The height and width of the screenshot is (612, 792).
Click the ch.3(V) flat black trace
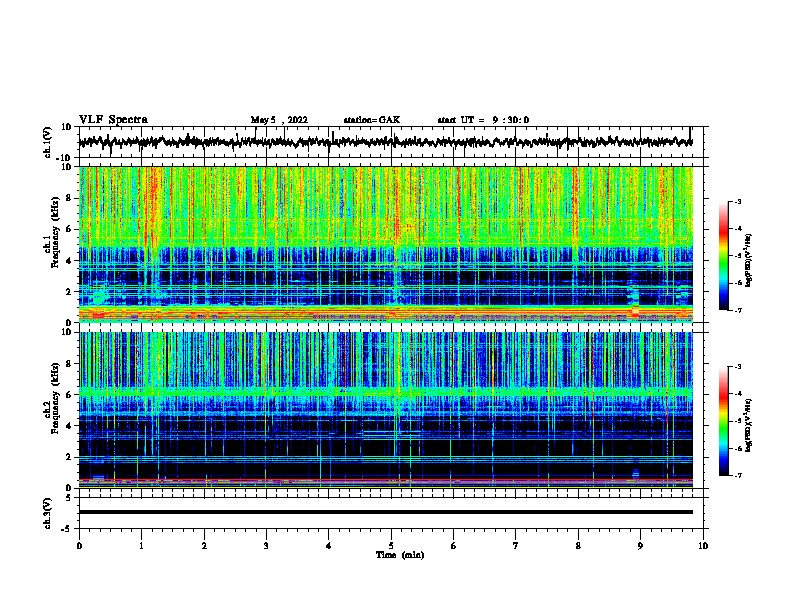[x=386, y=512]
